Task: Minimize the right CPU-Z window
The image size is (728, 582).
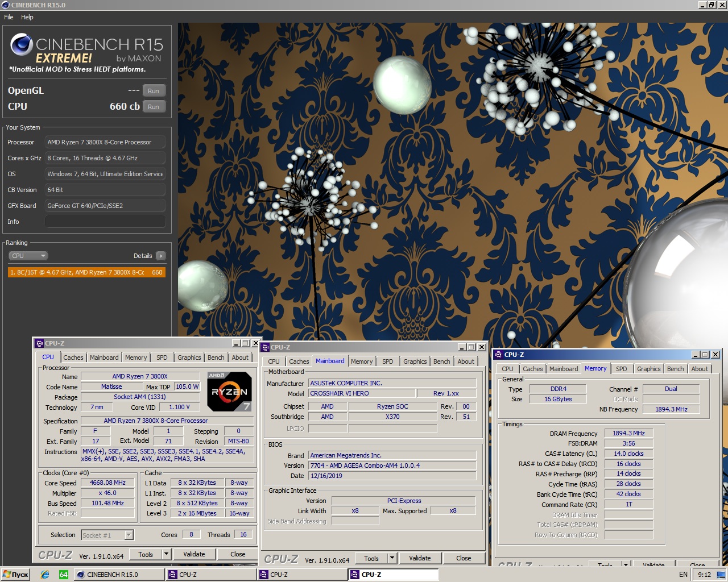Action: pyautogui.click(x=696, y=355)
